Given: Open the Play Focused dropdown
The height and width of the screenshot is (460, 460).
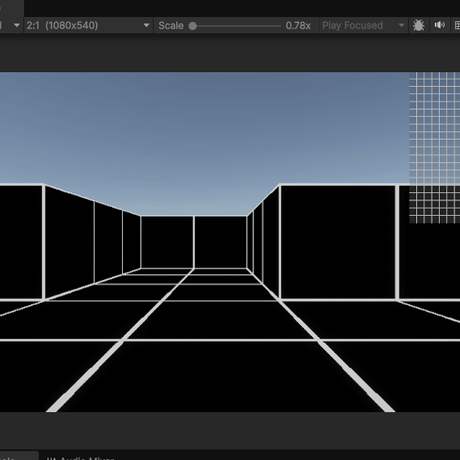Looking at the screenshot, I should coord(363,25).
